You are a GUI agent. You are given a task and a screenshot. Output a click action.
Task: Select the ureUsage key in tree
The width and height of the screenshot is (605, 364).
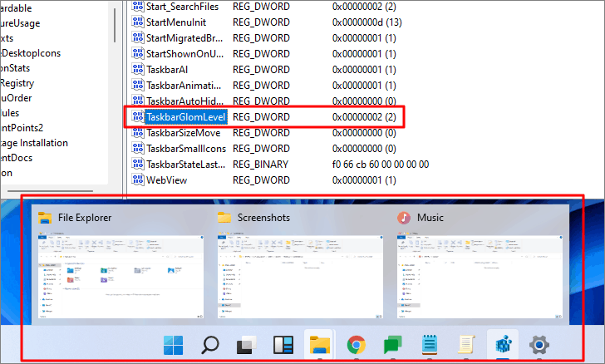(20, 23)
